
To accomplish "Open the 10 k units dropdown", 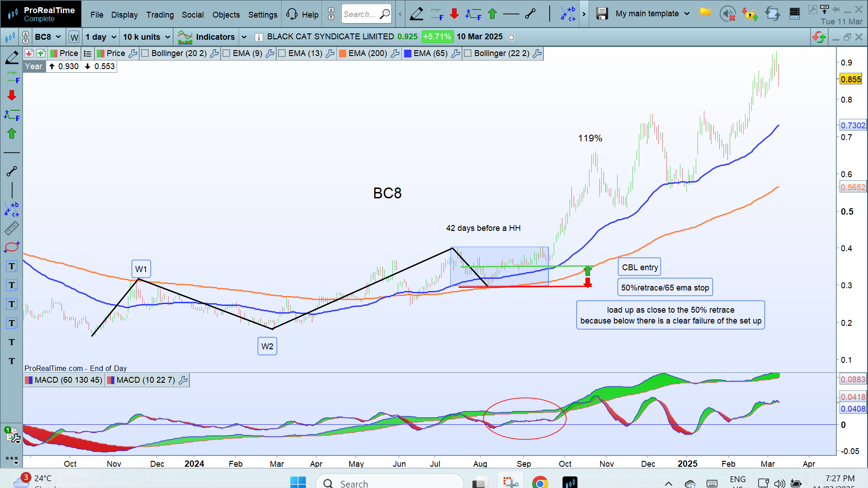I will tap(146, 37).
